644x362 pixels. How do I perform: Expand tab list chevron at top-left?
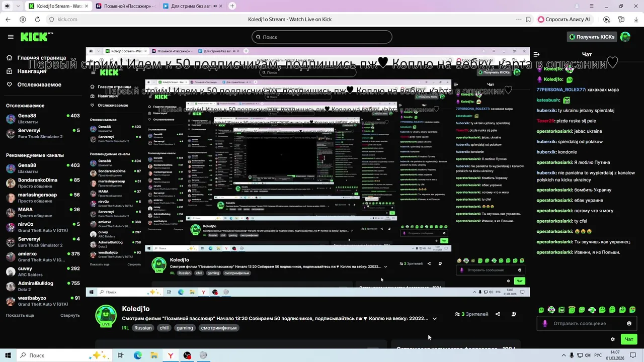point(18,6)
